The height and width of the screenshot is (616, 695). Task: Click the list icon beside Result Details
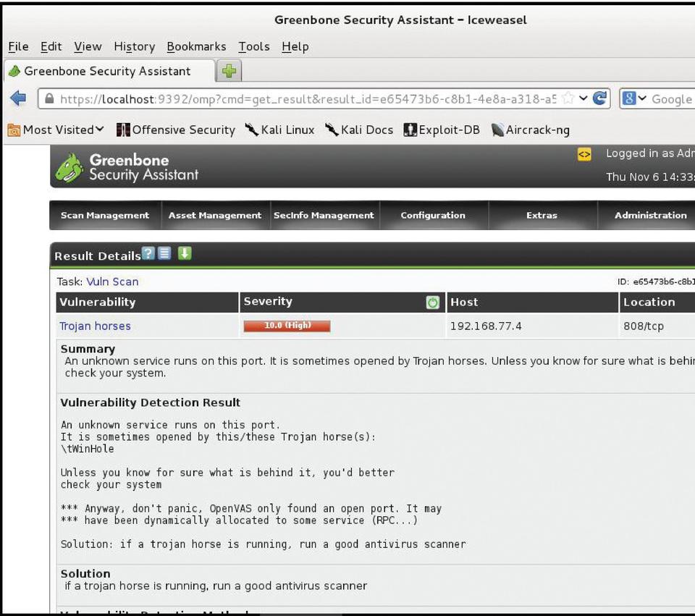[x=164, y=253]
